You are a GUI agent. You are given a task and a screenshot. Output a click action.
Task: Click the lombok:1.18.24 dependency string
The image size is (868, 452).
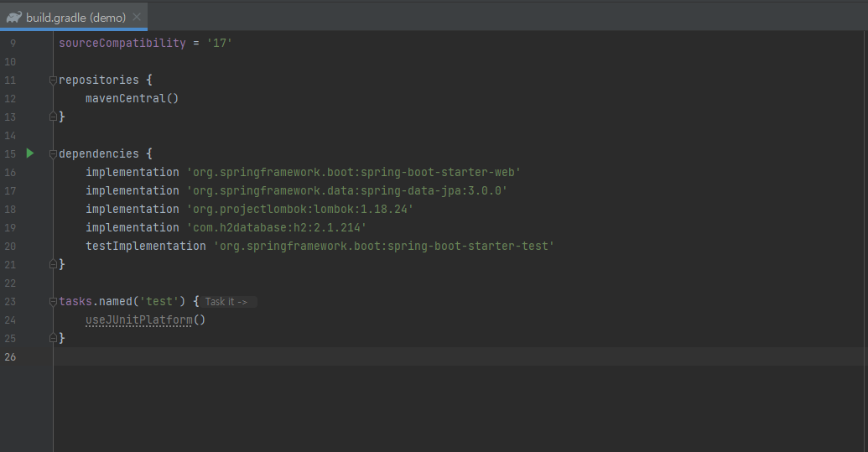click(300, 209)
